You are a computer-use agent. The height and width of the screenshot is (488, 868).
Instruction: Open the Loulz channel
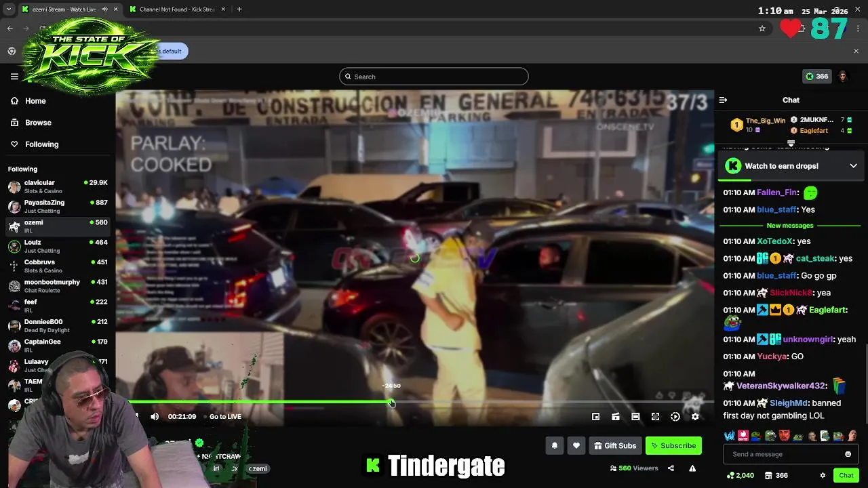[x=58, y=246]
